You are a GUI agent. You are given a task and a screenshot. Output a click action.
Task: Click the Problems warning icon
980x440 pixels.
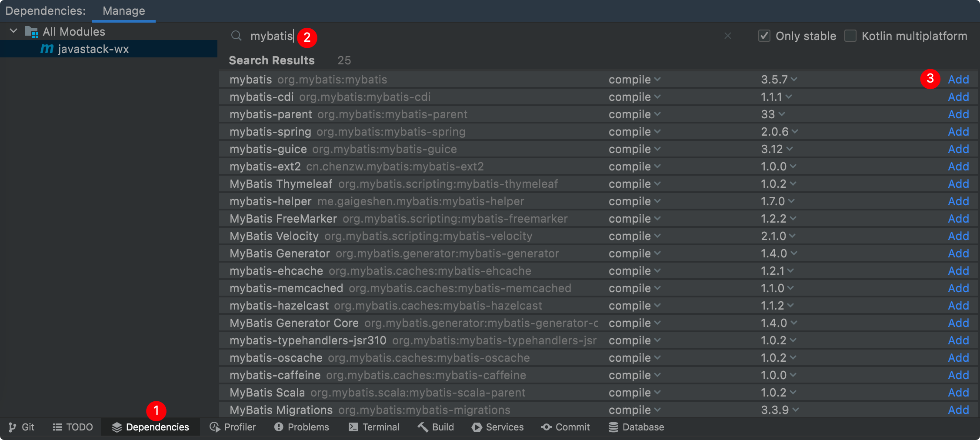click(x=279, y=427)
